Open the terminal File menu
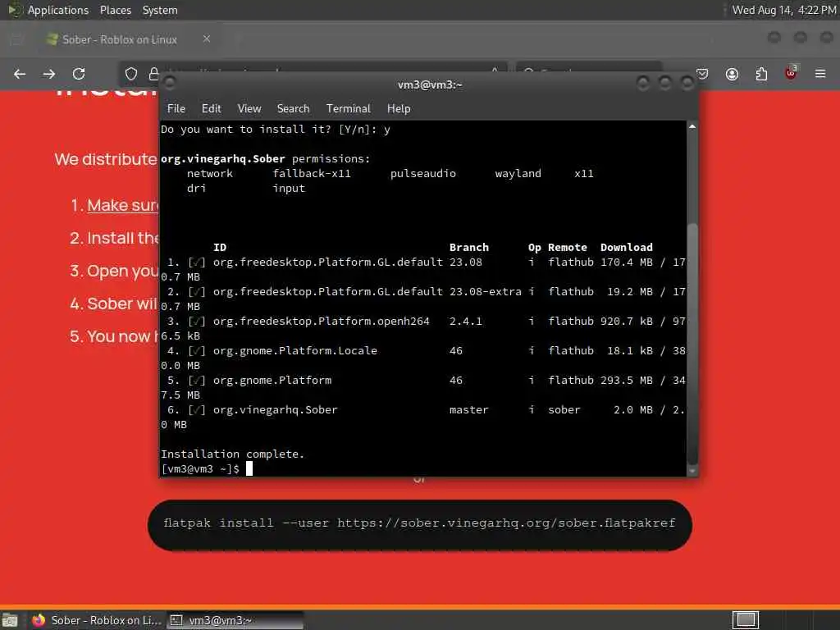840x630 pixels. tap(176, 109)
